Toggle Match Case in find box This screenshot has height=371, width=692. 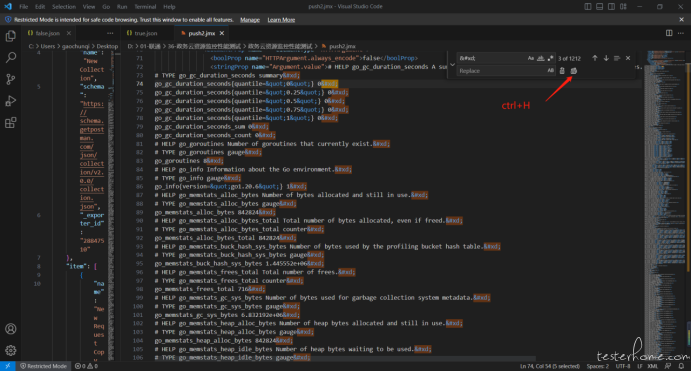pos(530,58)
